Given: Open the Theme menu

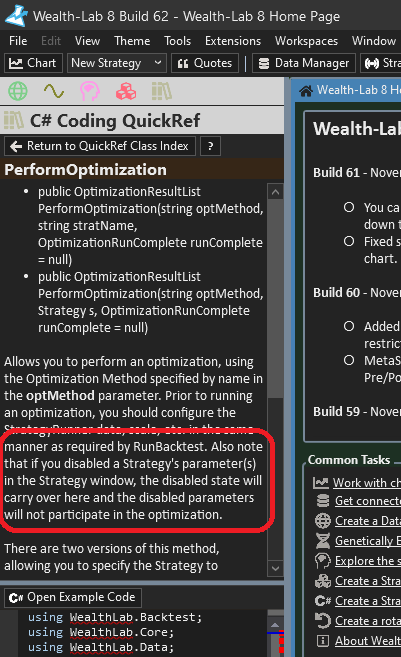Looking at the screenshot, I should [132, 41].
